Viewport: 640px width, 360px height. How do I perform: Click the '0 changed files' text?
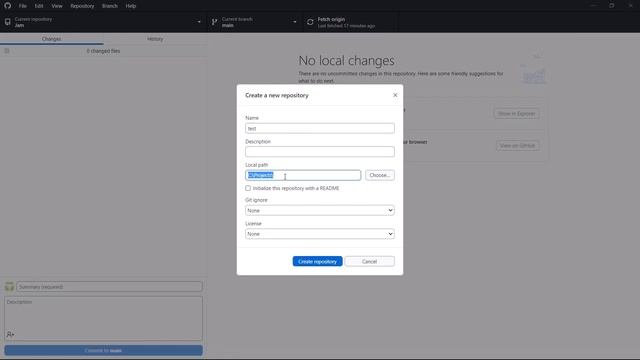tap(103, 51)
